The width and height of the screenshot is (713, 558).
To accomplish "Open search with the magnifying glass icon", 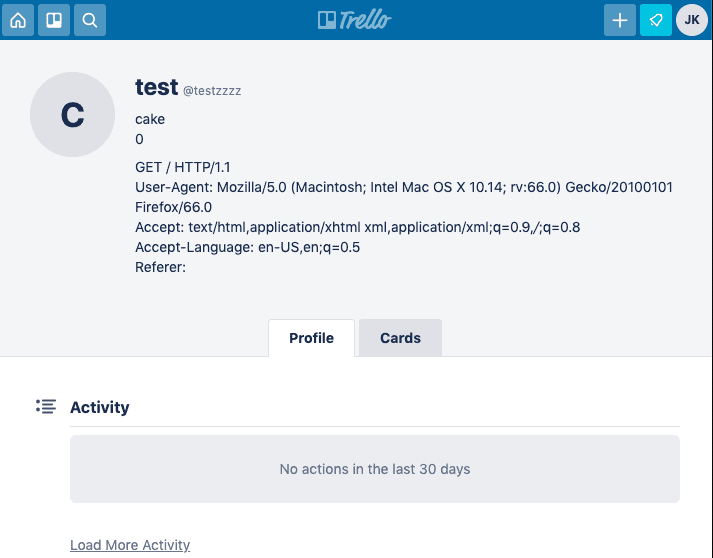I will pyautogui.click(x=89, y=20).
